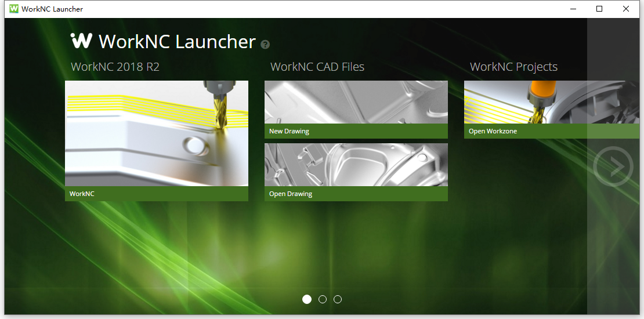Viewport: 644px width, 319px height.
Task: Switch to the second page dot
Action: (323, 299)
